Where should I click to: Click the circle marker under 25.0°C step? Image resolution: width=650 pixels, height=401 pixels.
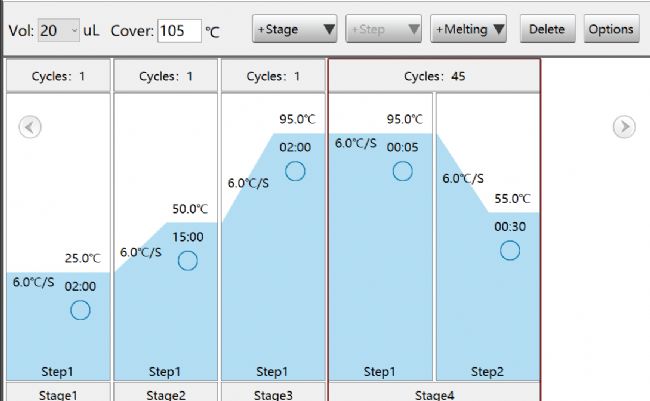[81, 310]
